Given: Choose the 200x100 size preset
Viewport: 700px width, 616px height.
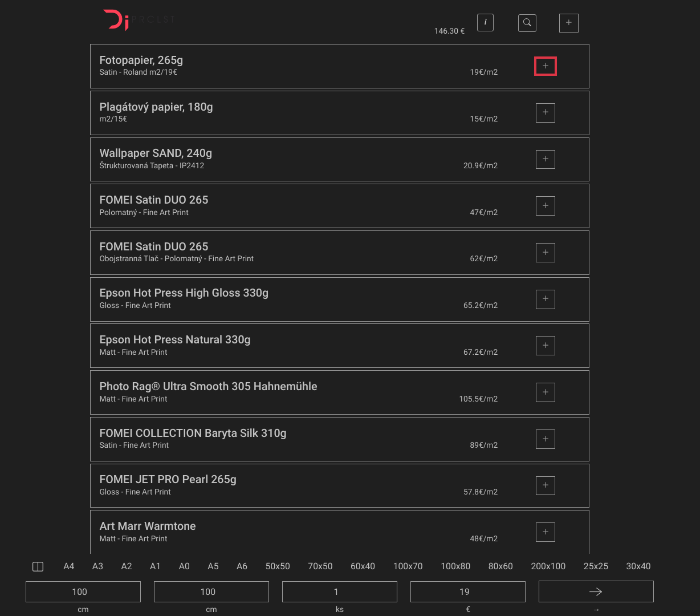Looking at the screenshot, I should [548, 566].
